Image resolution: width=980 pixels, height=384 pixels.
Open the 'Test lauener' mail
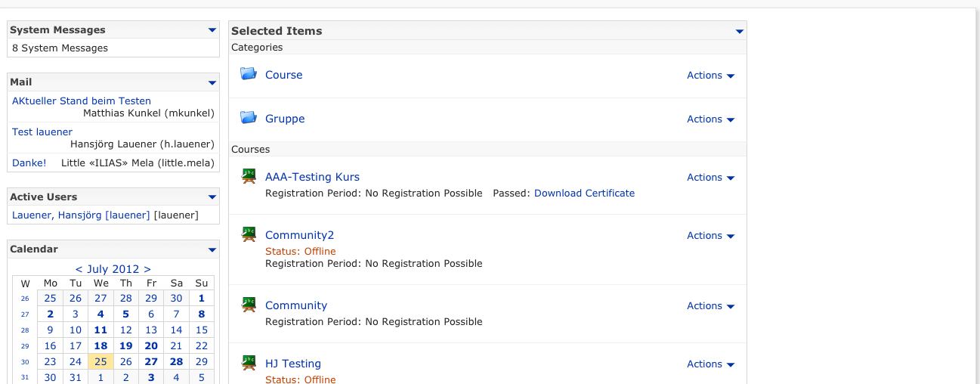coord(42,132)
